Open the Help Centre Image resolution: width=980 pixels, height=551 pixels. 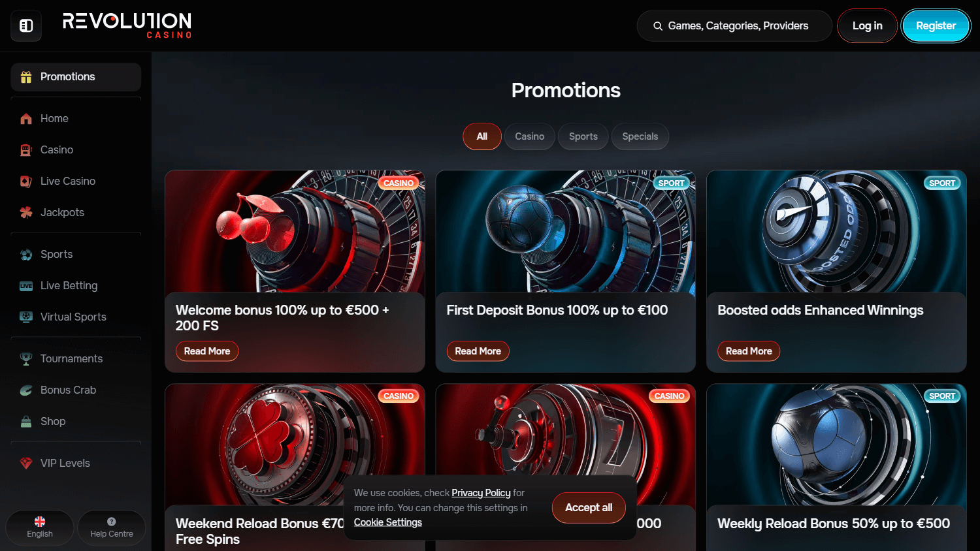coord(112,527)
